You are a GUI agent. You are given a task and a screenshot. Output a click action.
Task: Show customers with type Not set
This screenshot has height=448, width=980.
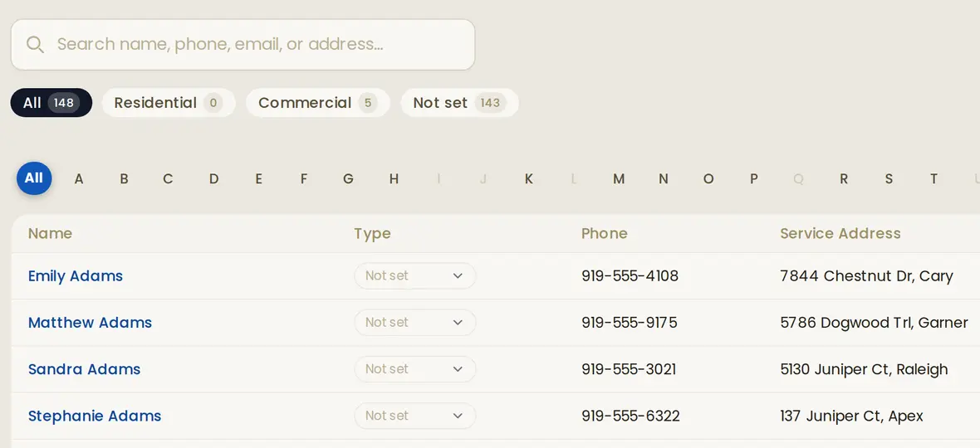coord(459,103)
